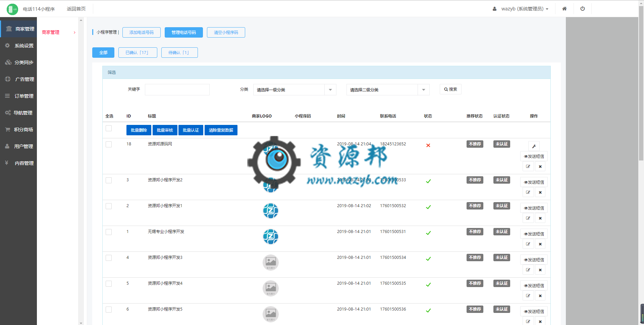Delete row 资源邦小程序开发1 with the X icon
Viewport: 644px width, 325px height.
[x=540, y=218]
